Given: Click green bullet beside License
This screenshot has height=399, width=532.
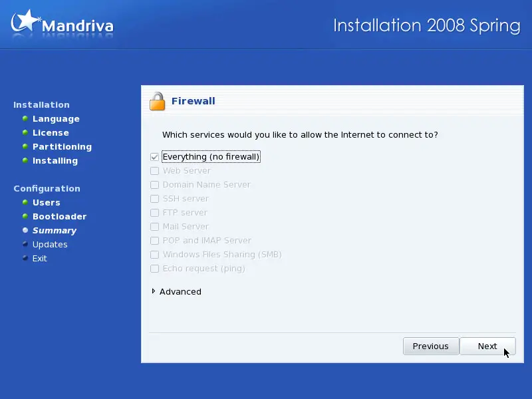Looking at the screenshot, I should 25,132.
